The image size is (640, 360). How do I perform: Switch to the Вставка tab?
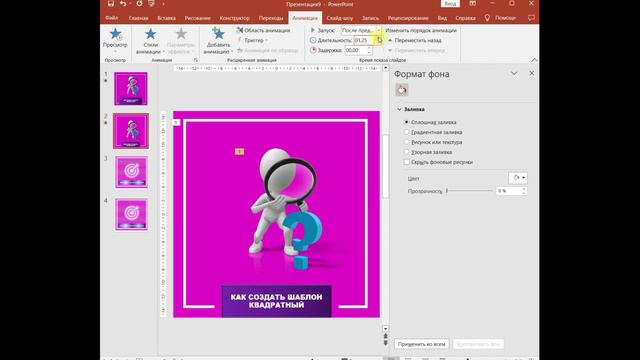click(167, 18)
